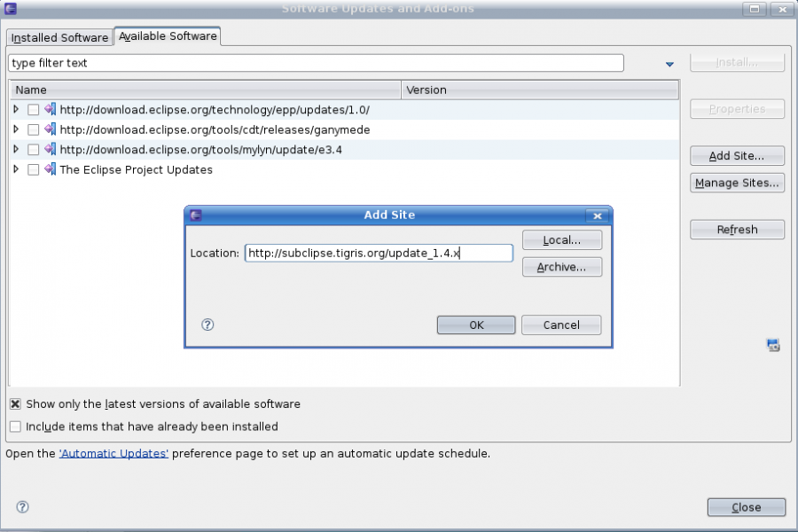Switch to the Installed Software tab

click(59, 38)
